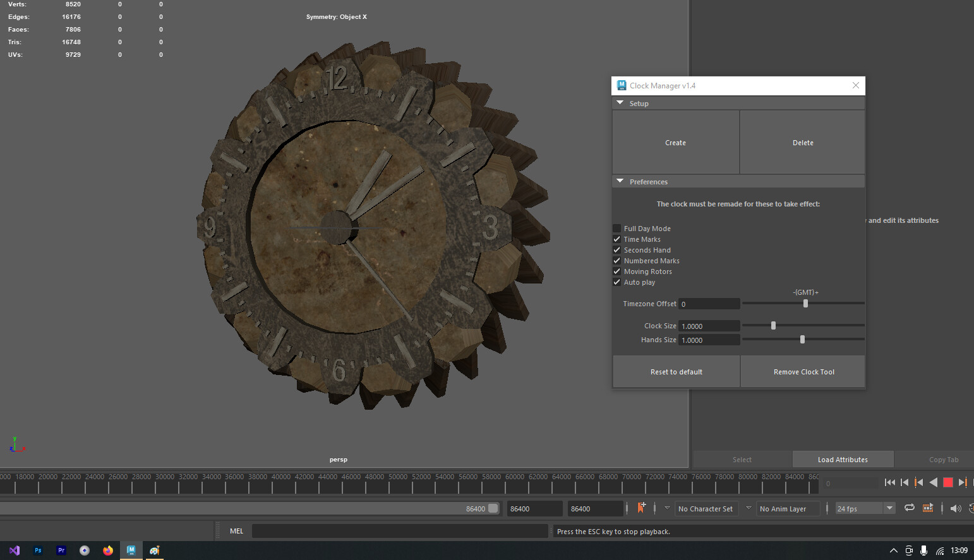Open the round silver app in taskbar

click(85, 551)
